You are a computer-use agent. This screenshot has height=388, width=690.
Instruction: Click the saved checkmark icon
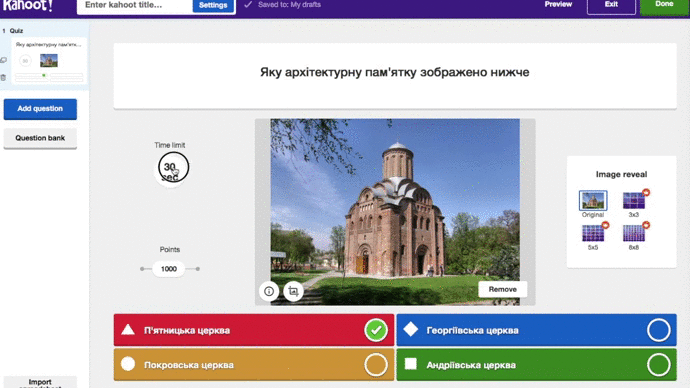(248, 4)
